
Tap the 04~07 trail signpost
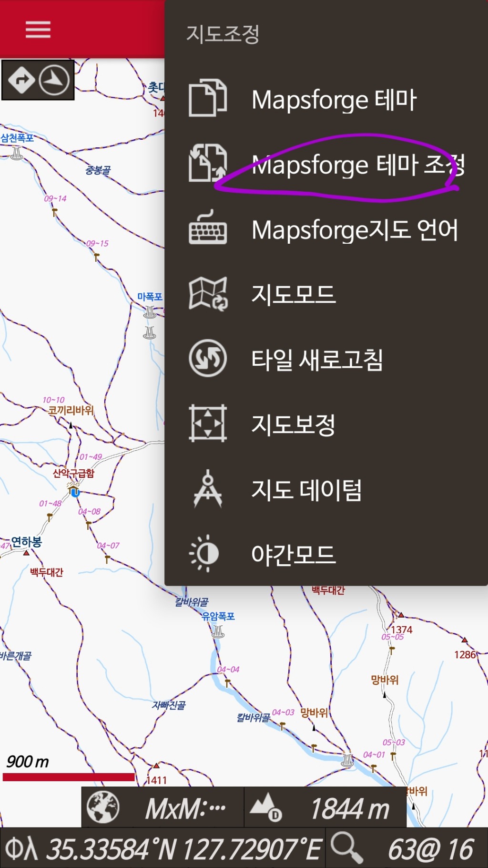click(107, 559)
